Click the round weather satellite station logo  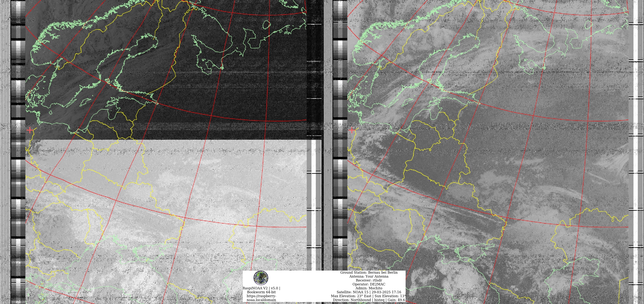point(261,278)
